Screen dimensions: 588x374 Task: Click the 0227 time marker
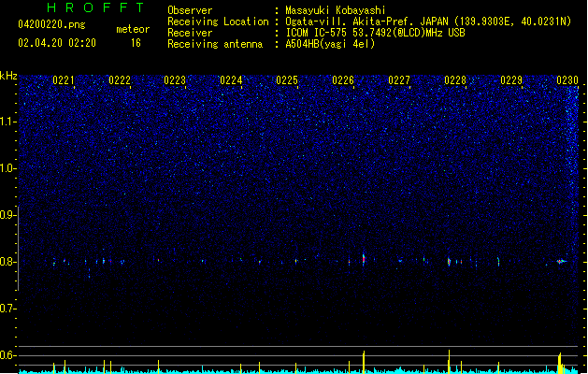399,80
